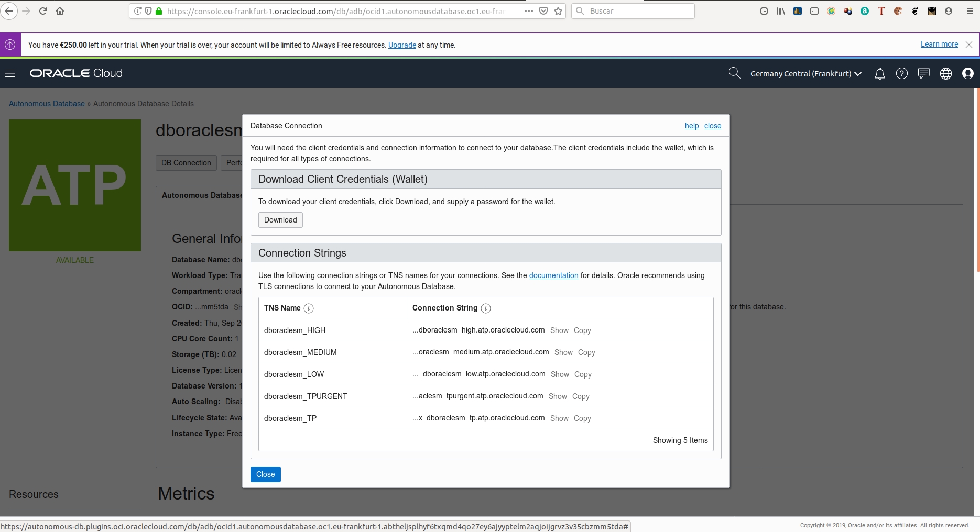Viewport: 980px width, 532px height.
Task: Click the Oracle Cloud logo
Action: click(76, 73)
